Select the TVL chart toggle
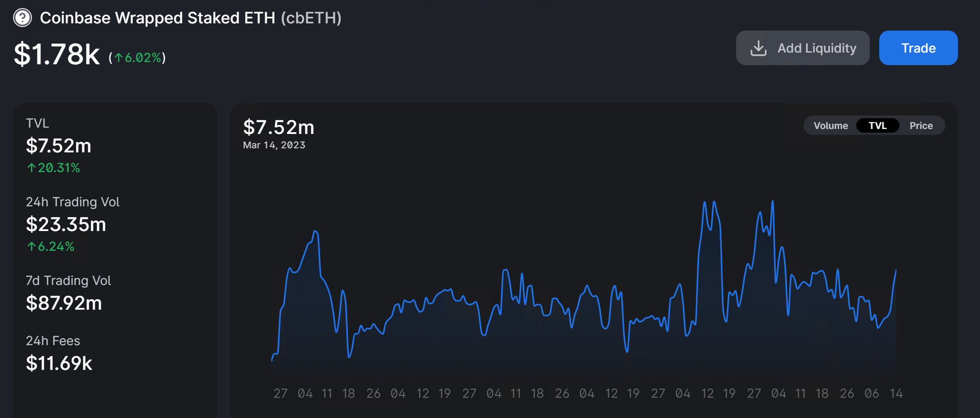Image resolution: width=980 pixels, height=418 pixels. (877, 126)
